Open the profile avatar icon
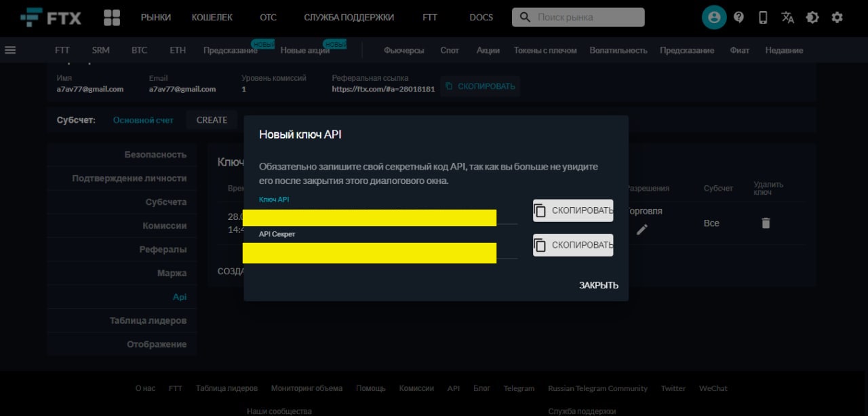Viewport: 868px width, 416px height. click(x=714, y=17)
